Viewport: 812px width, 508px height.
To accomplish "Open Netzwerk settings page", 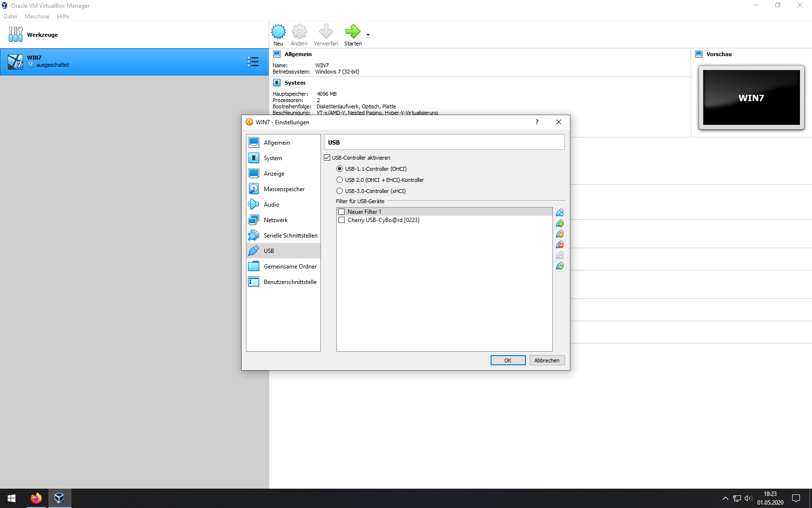I will coord(283,220).
